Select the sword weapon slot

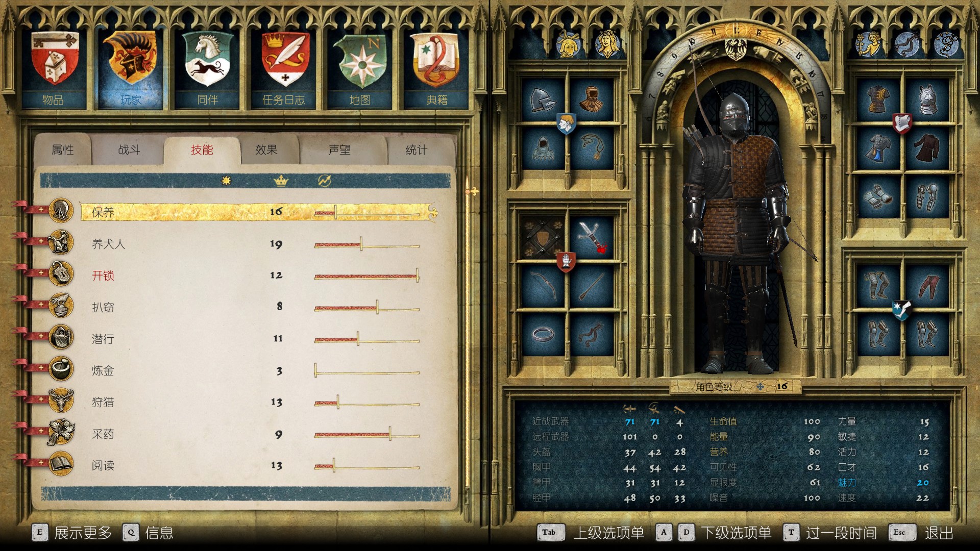point(592,237)
